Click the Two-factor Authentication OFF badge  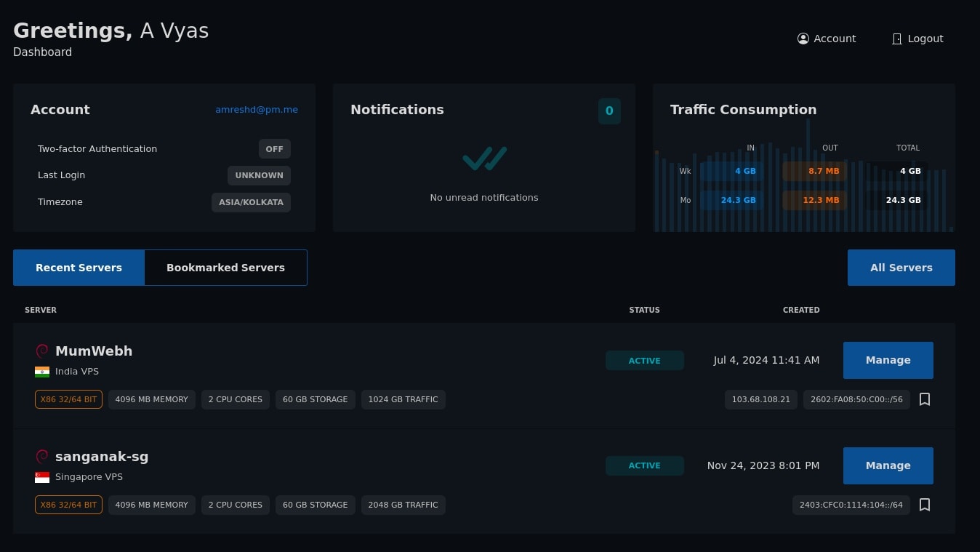pyautogui.click(x=275, y=149)
